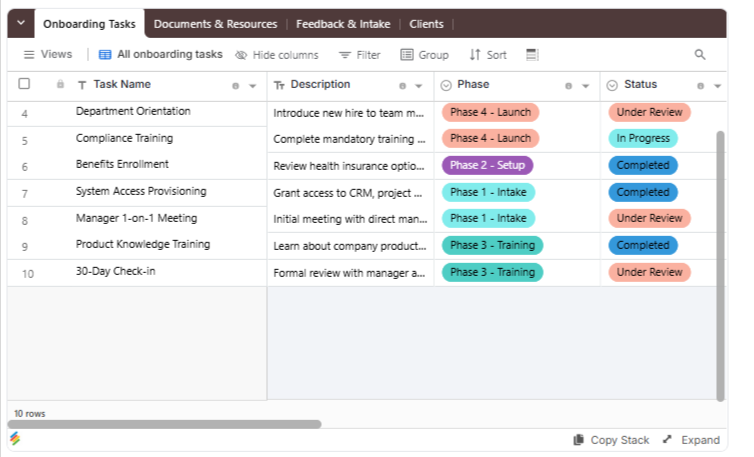Click the row height icon
This screenshot has width=754, height=457.
pos(532,55)
